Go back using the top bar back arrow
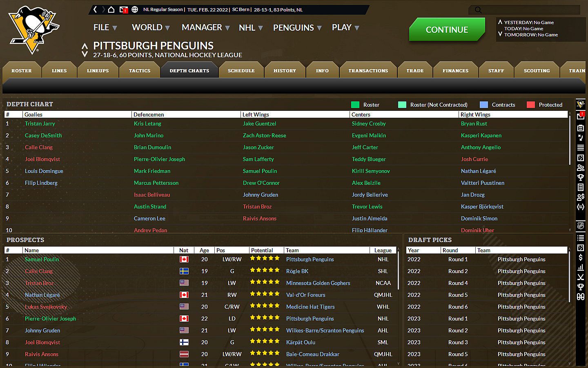Viewport: 588px width, 368px height. click(95, 9)
